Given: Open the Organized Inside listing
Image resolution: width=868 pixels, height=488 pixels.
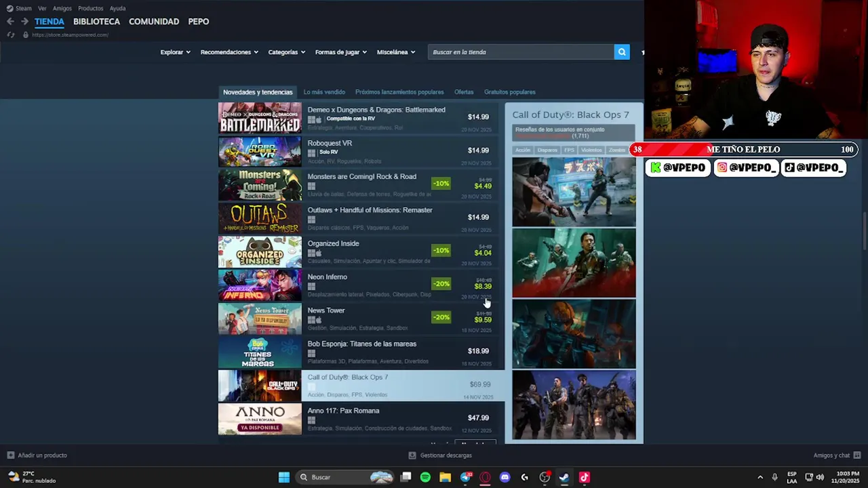Looking at the screenshot, I should [x=361, y=252].
